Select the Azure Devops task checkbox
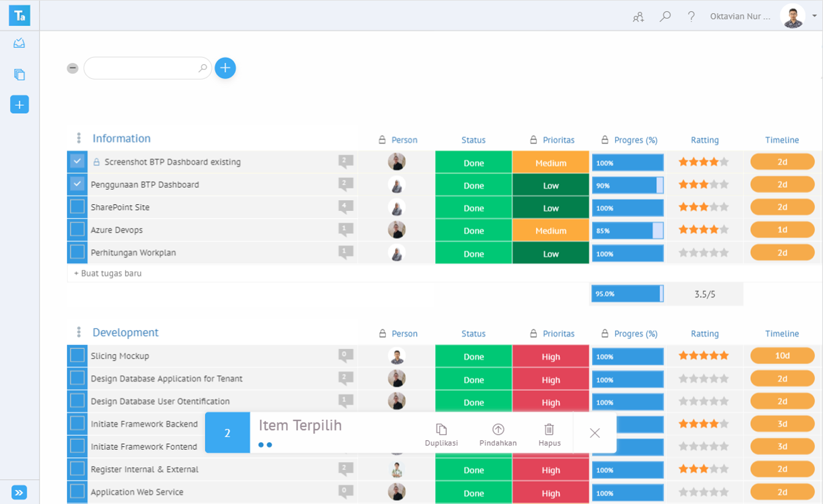 coord(77,230)
